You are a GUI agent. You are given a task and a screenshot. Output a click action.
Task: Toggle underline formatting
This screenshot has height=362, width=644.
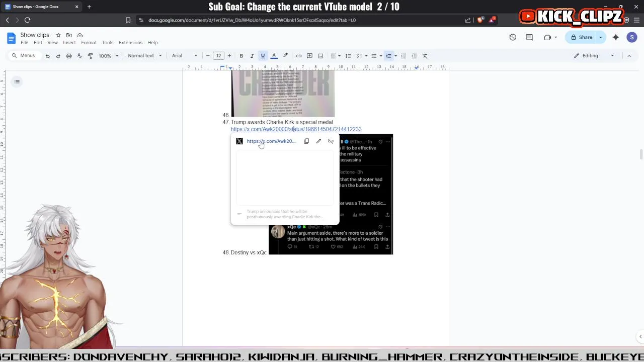pyautogui.click(x=263, y=56)
